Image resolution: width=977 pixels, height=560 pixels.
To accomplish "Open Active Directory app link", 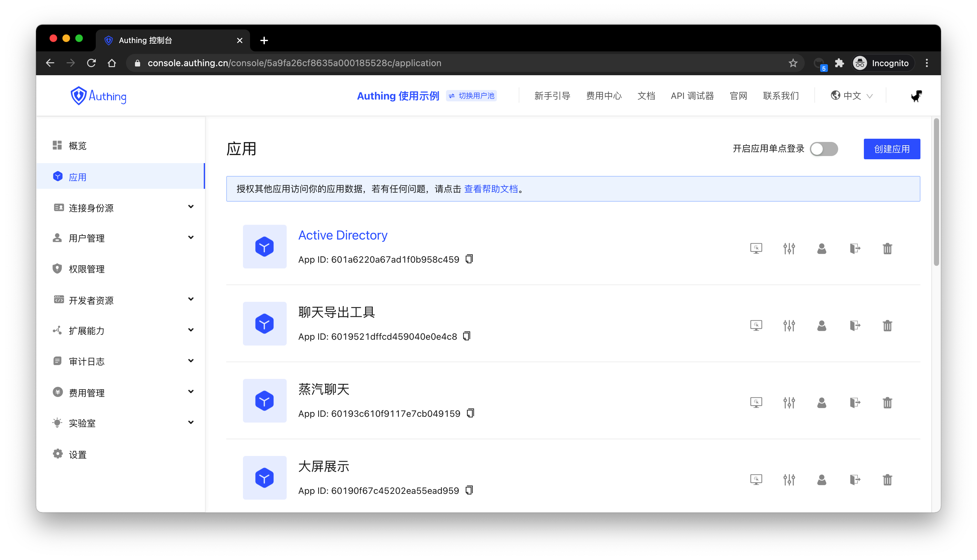I will [343, 235].
